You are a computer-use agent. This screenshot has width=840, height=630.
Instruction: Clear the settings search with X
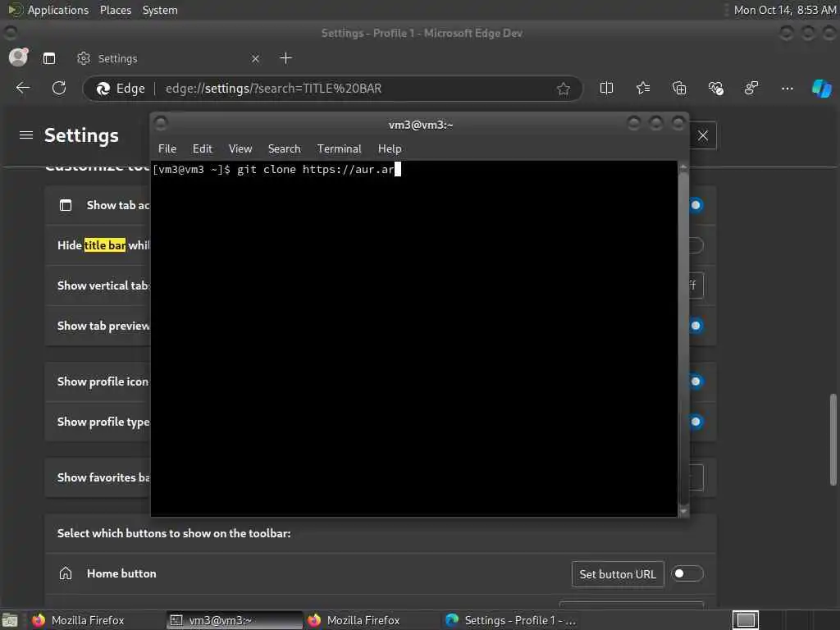[703, 135]
